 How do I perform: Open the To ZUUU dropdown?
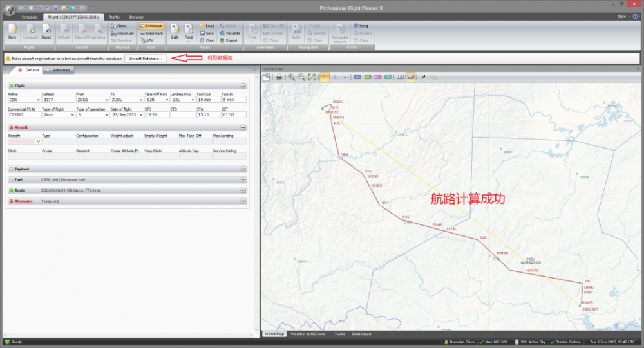[x=140, y=100]
